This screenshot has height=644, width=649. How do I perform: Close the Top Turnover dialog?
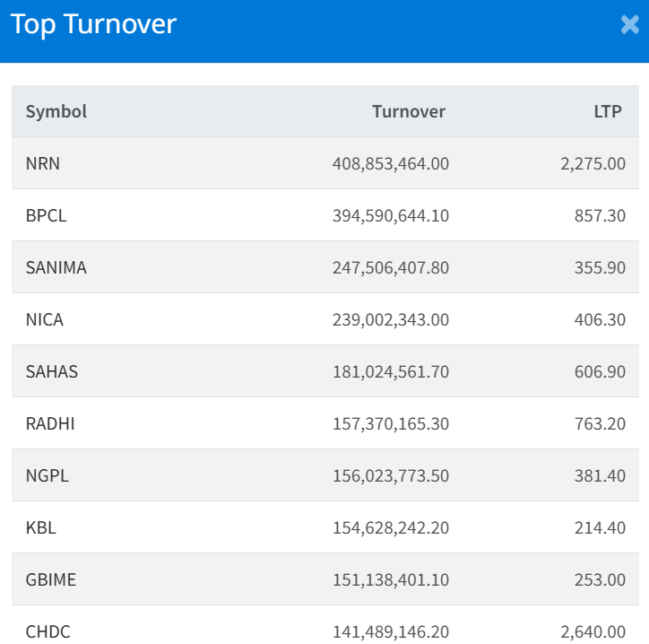coord(629,24)
